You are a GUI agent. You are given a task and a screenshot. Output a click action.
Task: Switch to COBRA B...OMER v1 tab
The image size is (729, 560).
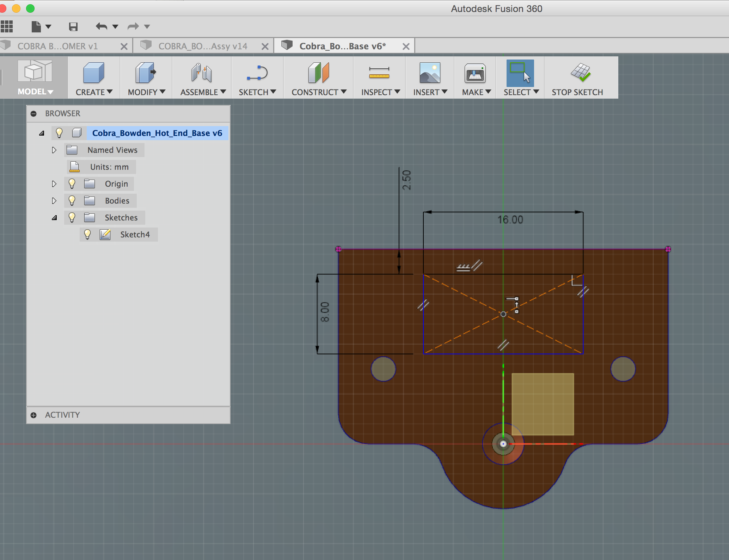(x=57, y=46)
